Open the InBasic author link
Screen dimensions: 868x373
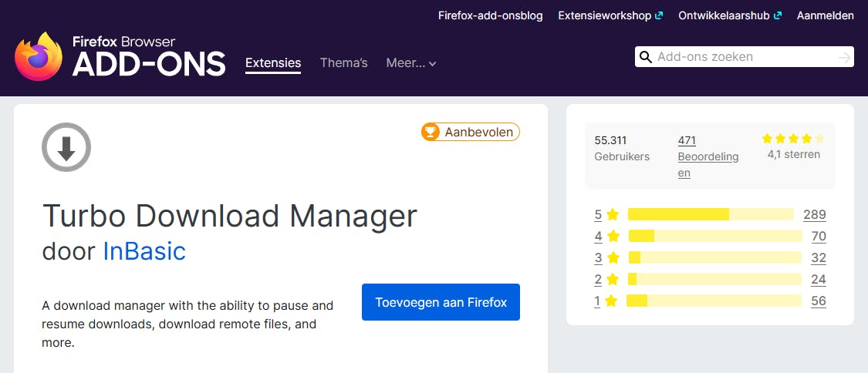click(x=144, y=251)
